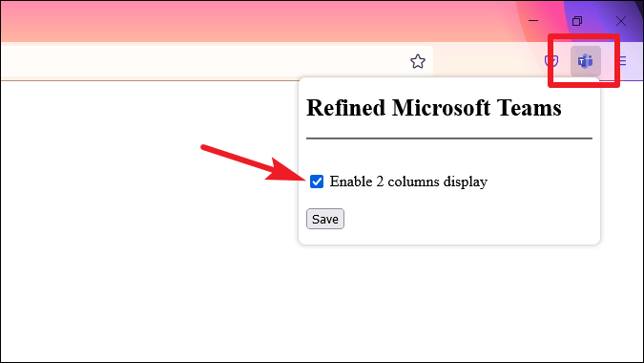Restore down the browser window

click(x=577, y=21)
